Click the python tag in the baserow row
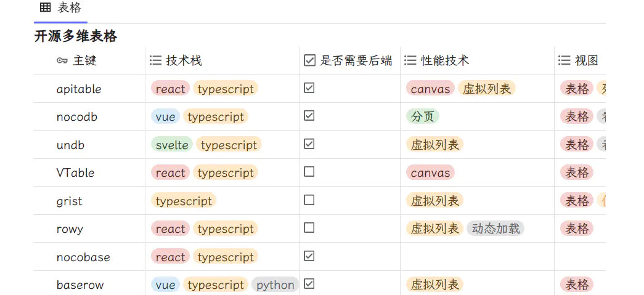This screenshot has width=644, height=295. [275, 285]
